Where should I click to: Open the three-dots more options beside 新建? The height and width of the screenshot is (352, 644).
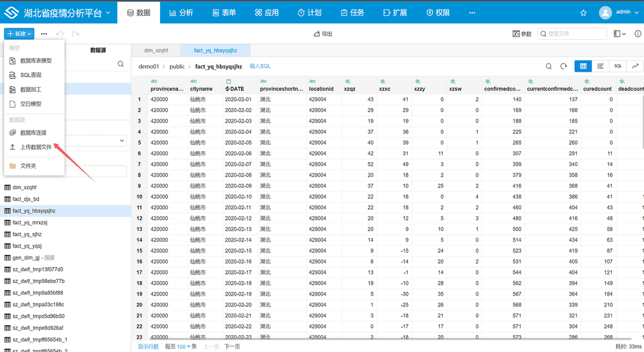pyautogui.click(x=44, y=34)
